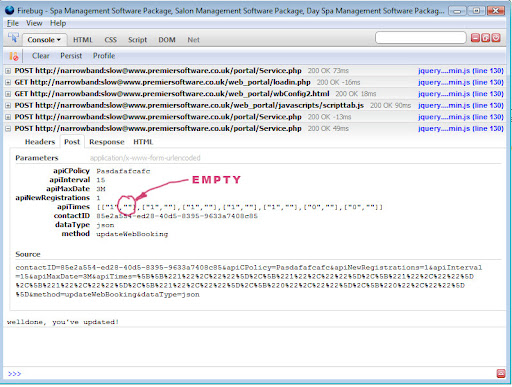
Task: Select the apiMaxDate value 3M
Action: pyautogui.click(x=101, y=189)
